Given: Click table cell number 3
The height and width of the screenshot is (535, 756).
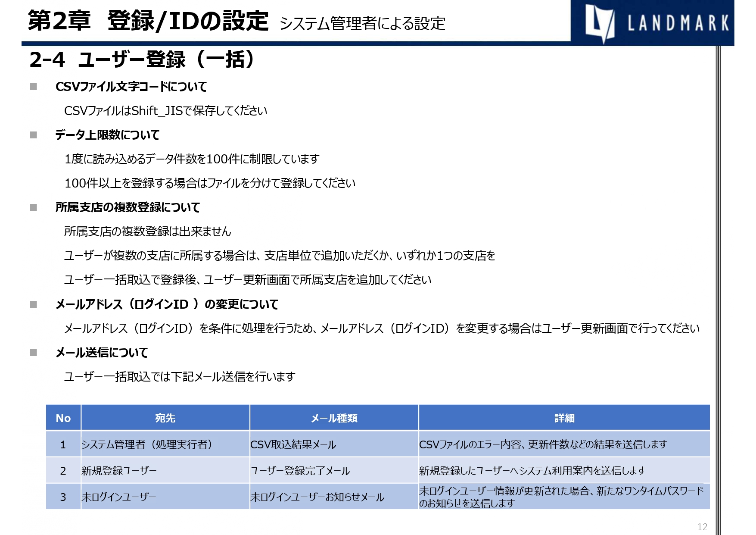Looking at the screenshot, I should click(x=63, y=497).
